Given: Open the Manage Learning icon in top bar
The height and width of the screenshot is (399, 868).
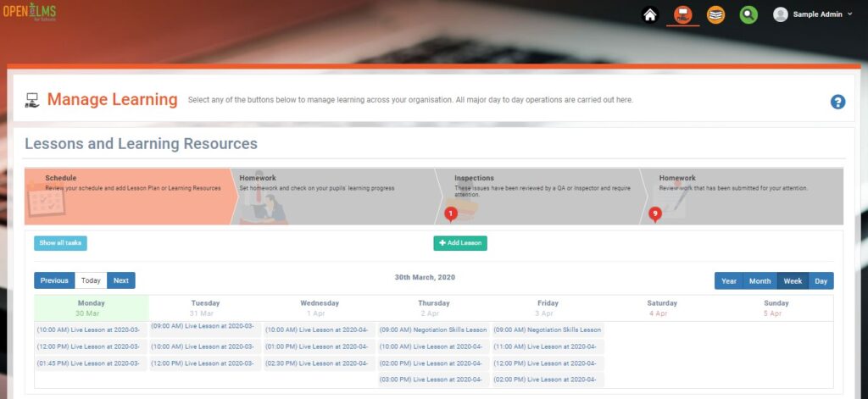Looking at the screenshot, I should point(682,15).
